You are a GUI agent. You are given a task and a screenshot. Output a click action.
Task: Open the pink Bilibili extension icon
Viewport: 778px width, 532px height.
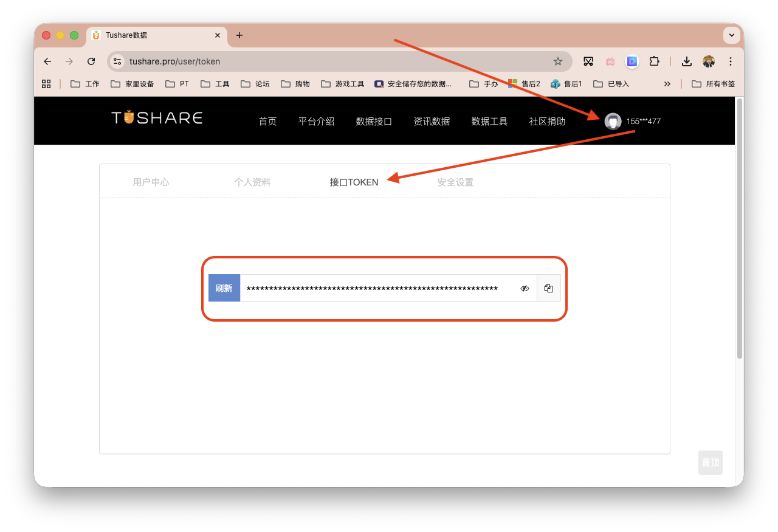(610, 61)
